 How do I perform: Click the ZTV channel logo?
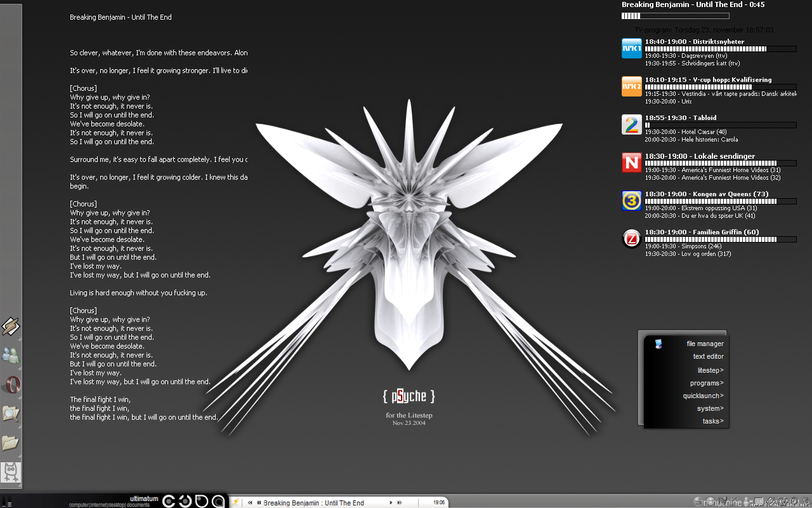coord(632,239)
